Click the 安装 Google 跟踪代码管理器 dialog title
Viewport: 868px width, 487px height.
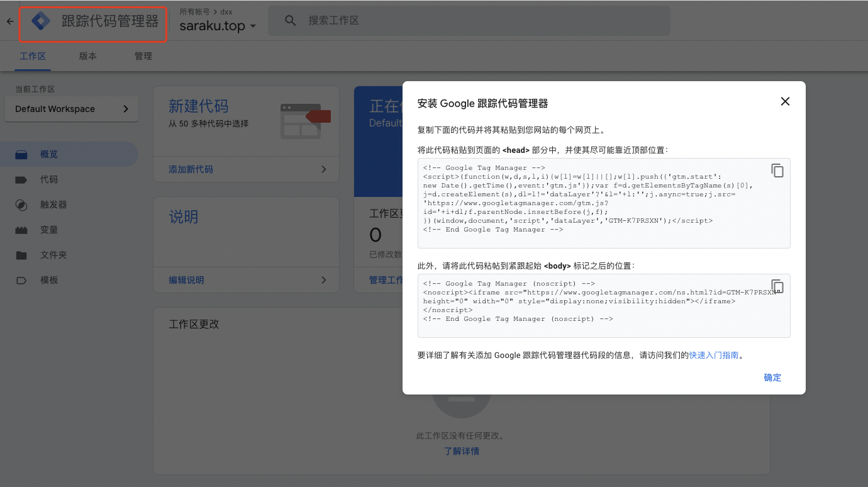click(x=483, y=103)
